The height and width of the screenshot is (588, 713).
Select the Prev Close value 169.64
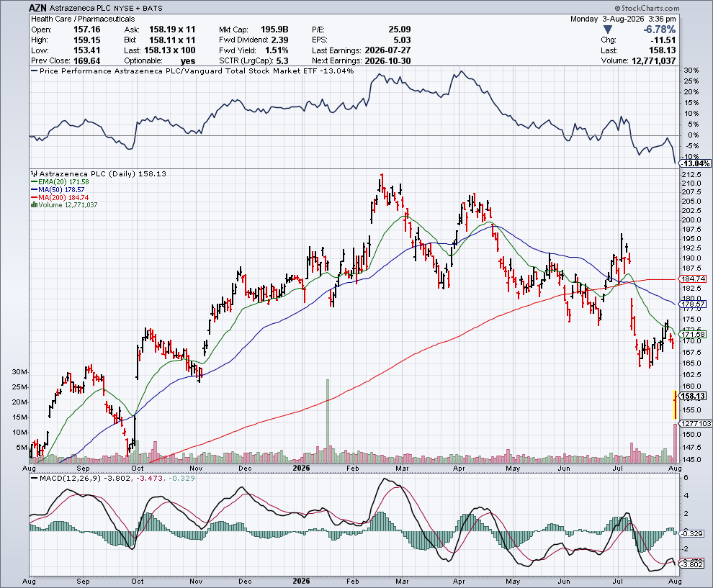pos(87,61)
